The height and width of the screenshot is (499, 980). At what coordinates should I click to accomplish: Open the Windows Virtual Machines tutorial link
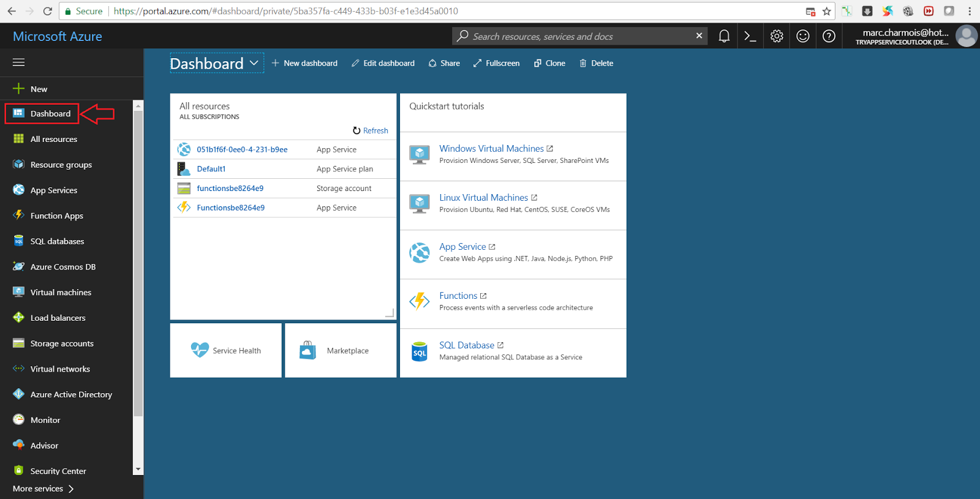pyautogui.click(x=491, y=148)
